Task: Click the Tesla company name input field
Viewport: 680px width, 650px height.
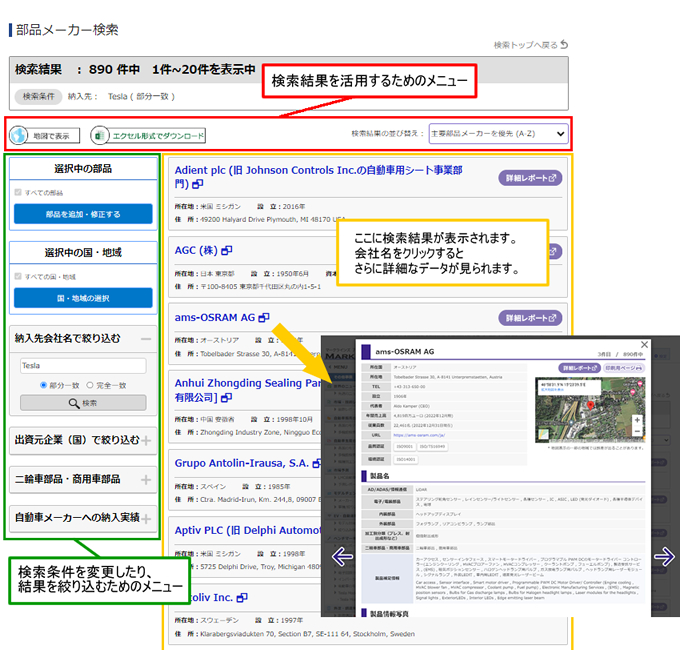Action: pyautogui.click(x=83, y=366)
